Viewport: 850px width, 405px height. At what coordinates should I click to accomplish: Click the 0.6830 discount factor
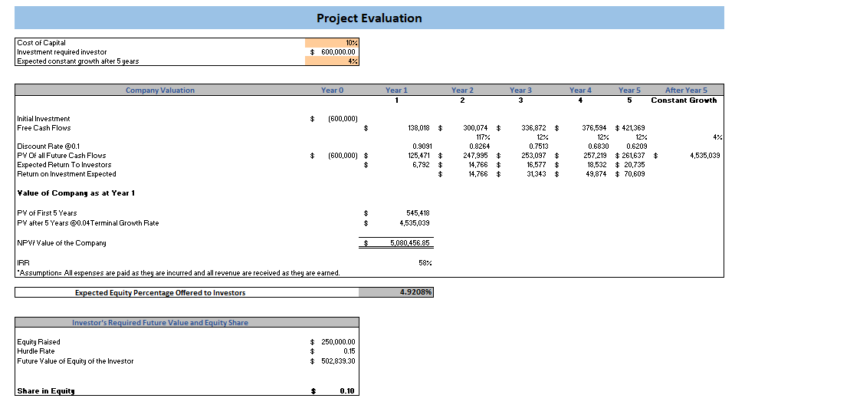tap(597, 146)
